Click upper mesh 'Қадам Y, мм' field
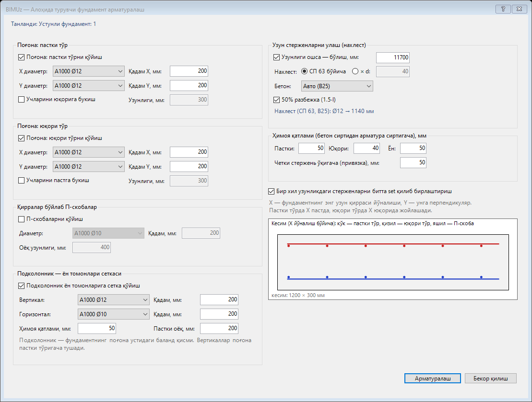This screenshot has width=532, height=402. click(x=189, y=166)
